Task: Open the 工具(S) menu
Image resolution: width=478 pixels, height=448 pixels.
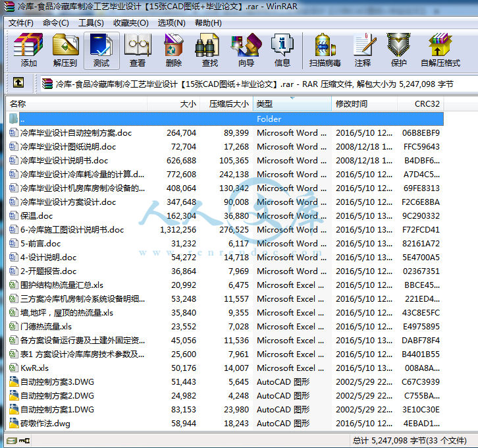Action: (91, 23)
